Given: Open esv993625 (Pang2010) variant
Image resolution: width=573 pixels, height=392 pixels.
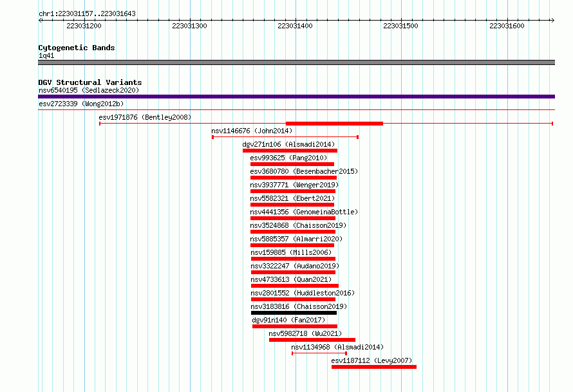Looking at the screenshot, I should 288,158.
